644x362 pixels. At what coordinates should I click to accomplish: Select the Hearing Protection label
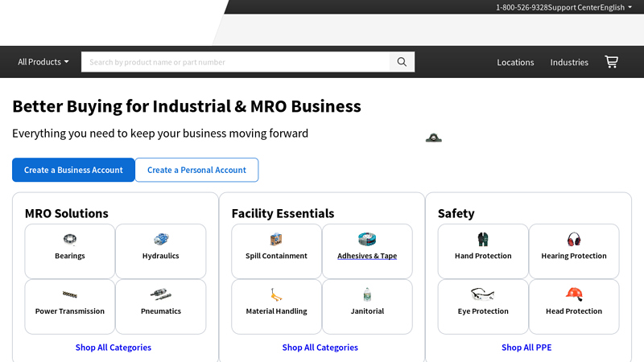tap(574, 256)
